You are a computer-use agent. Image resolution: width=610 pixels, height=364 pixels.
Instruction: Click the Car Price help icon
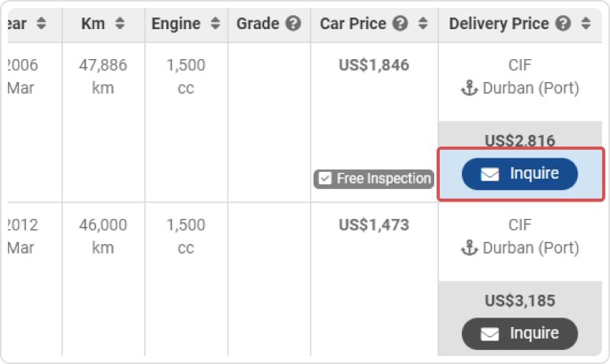pos(400,24)
